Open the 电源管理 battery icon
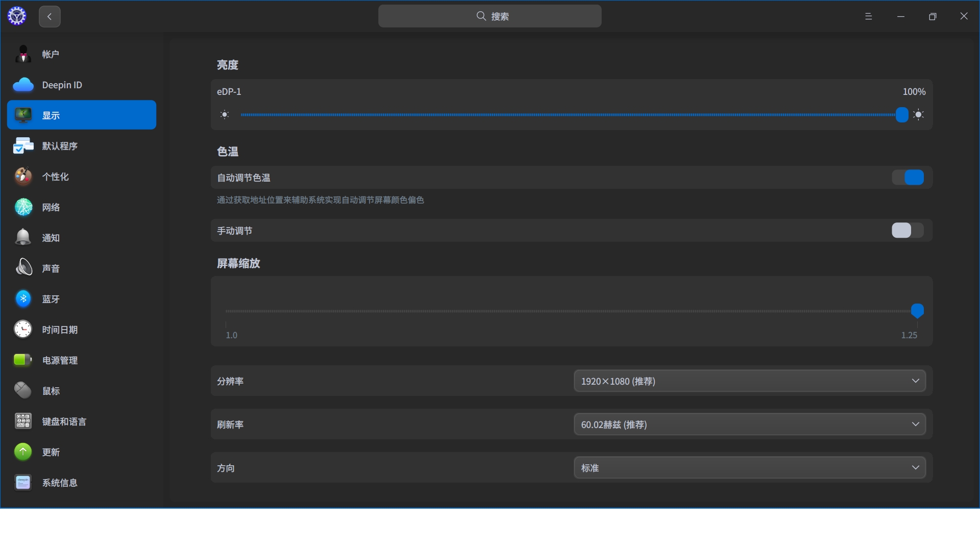The width and height of the screenshot is (980, 551). point(23,360)
